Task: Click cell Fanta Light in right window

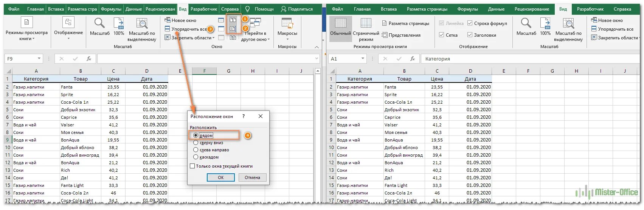Action: point(404,185)
